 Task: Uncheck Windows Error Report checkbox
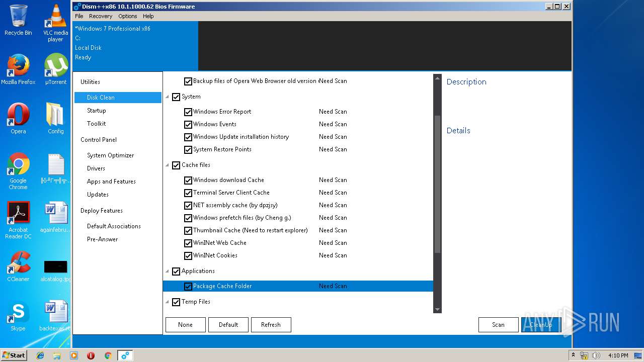(188, 112)
